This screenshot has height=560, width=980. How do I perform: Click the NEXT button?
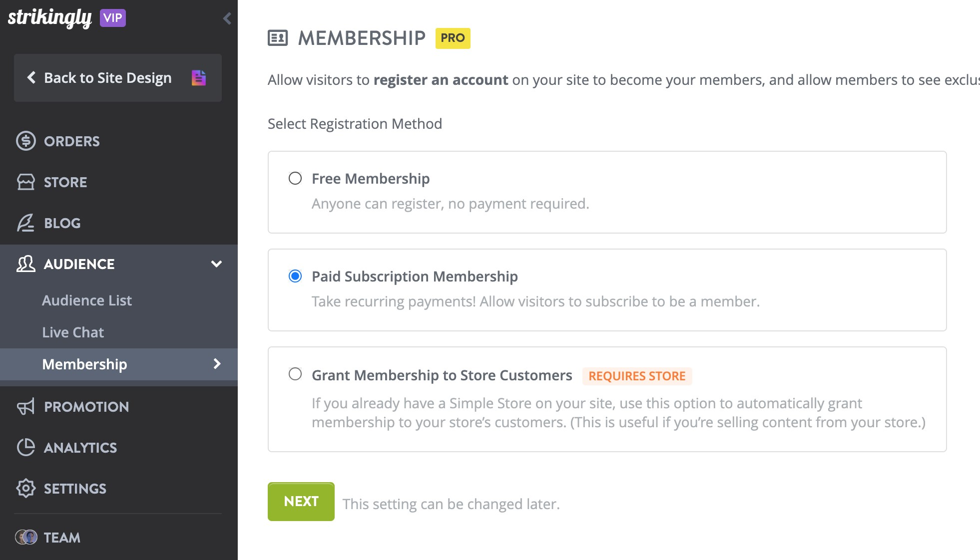point(301,501)
